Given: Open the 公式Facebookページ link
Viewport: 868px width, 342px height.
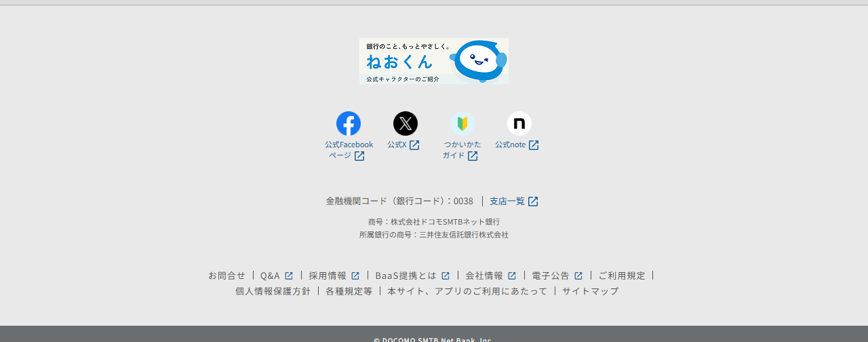Looking at the screenshot, I should [349, 150].
